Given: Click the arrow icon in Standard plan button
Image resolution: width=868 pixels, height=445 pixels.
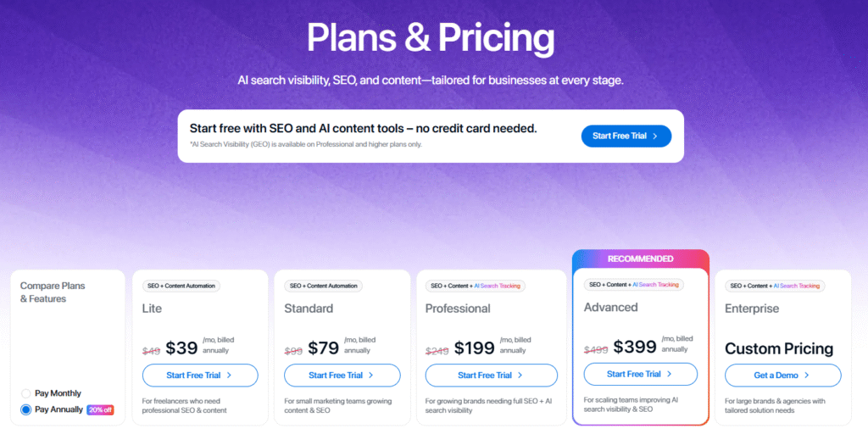Looking at the screenshot, I should click(371, 375).
